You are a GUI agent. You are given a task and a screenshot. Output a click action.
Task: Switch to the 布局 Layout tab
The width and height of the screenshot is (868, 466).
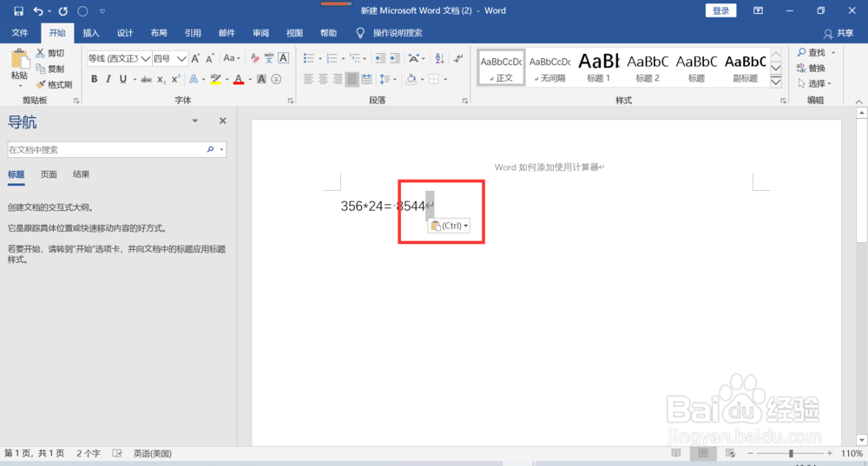[x=159, y=33]
